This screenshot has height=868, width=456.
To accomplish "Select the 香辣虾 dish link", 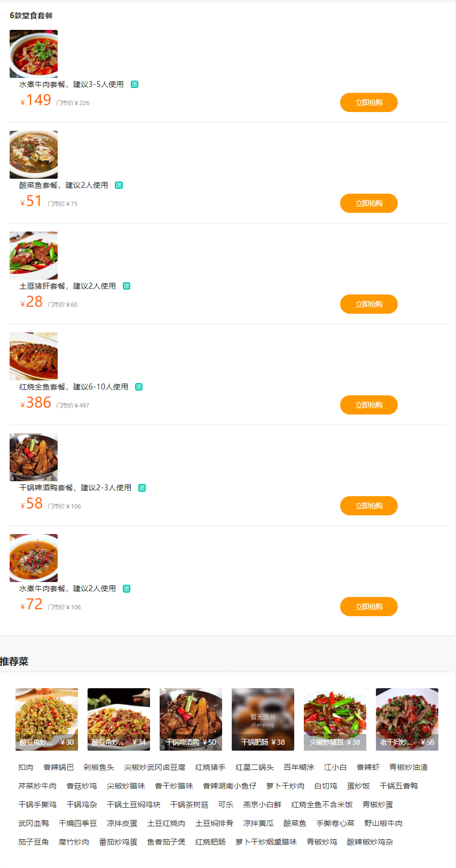I will (x=368, y=767).
